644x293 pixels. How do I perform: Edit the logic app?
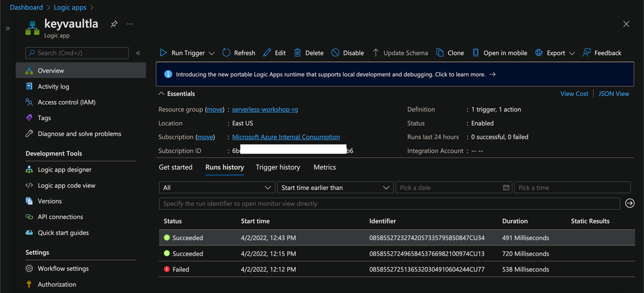click(275, 53)
